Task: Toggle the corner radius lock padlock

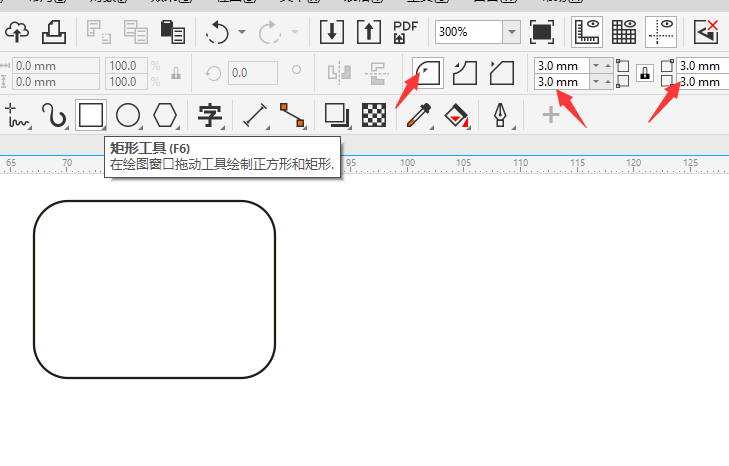Action: click(x=645, y=73)
